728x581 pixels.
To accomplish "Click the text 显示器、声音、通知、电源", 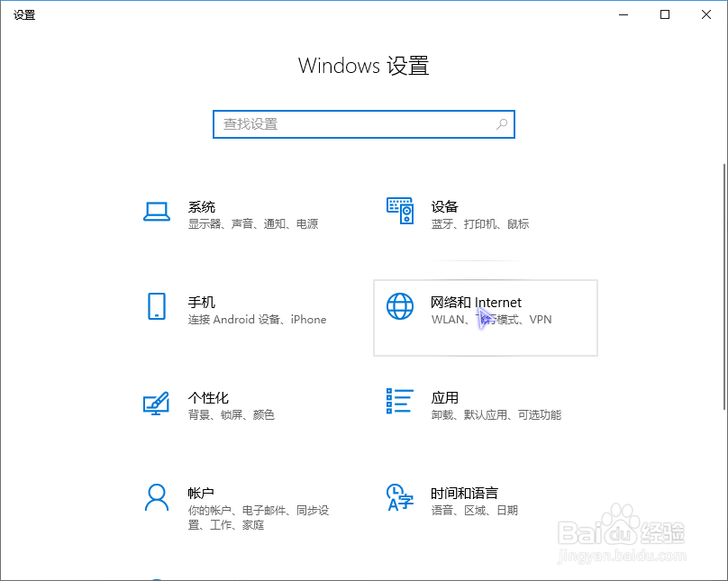I will click(x=253, y=224).
